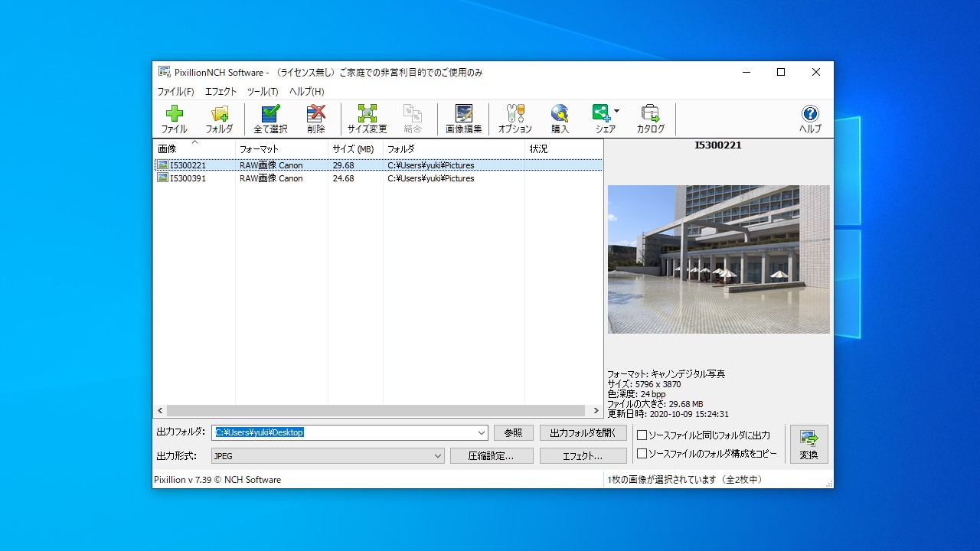The height and width of the screenshot is (551, 980).
Task: Open オプション settings from toolbar
Action: pos(515,119)
